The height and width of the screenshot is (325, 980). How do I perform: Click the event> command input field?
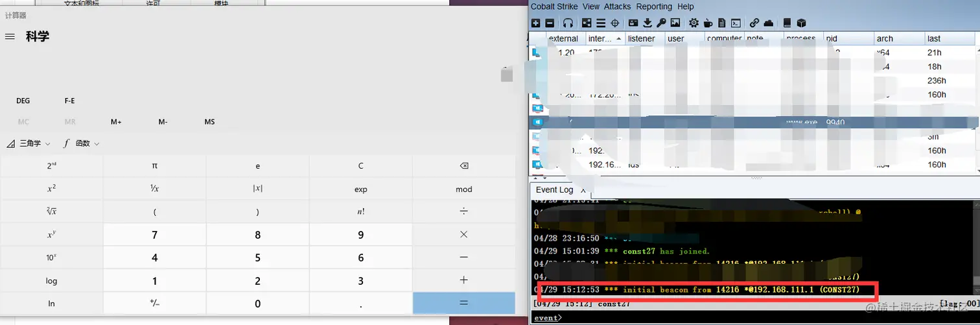754,318
